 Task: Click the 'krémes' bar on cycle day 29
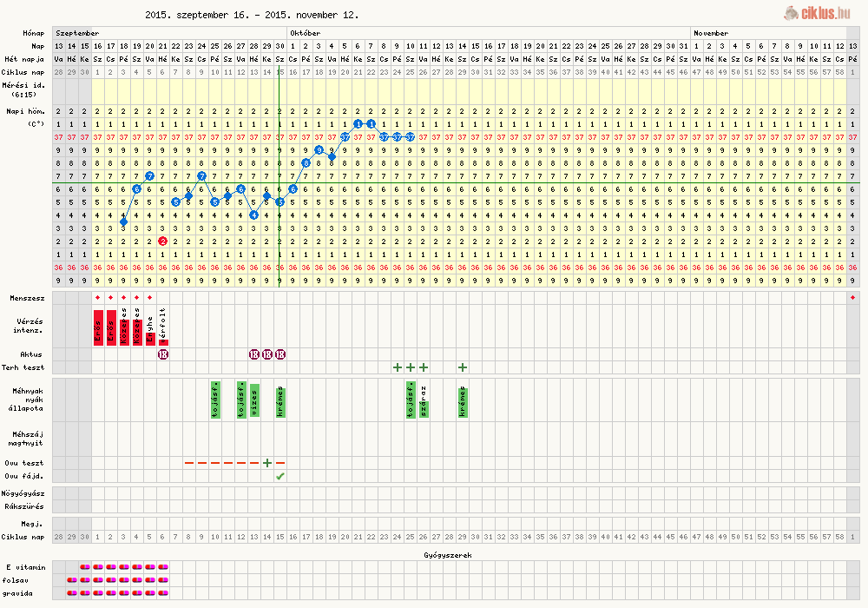pos(463,400)
